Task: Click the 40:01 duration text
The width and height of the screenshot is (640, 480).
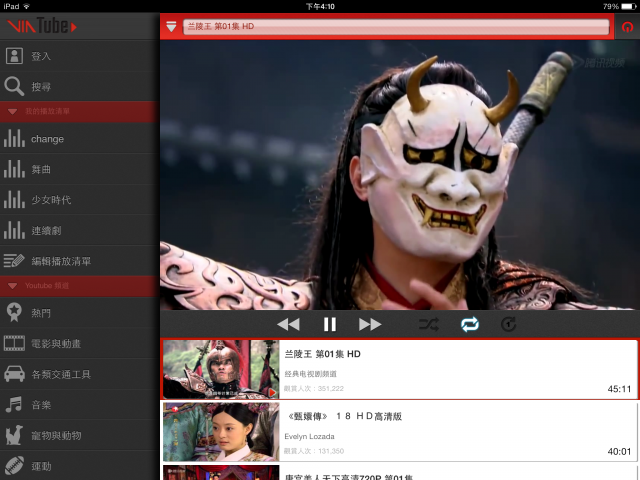Action: pyautogui.click(x=619, y=451)
